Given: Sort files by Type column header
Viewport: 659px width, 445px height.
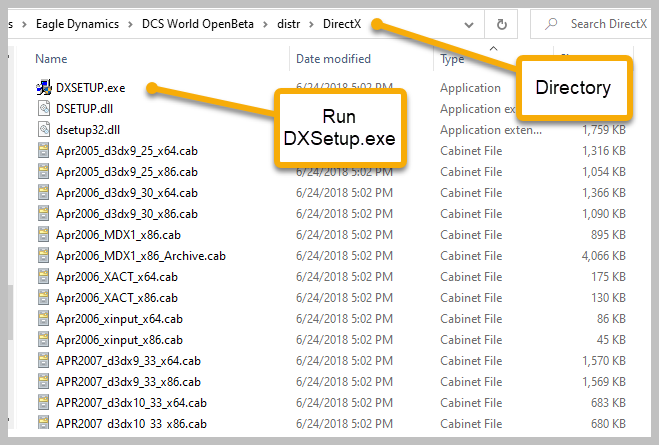Looking at the screenshot, I should tap(452, 59).
